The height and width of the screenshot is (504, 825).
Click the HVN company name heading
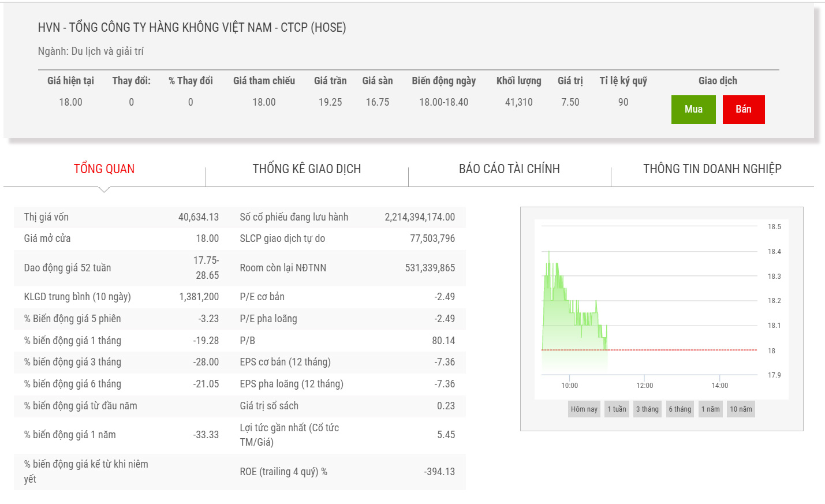(x=192, y=28)
